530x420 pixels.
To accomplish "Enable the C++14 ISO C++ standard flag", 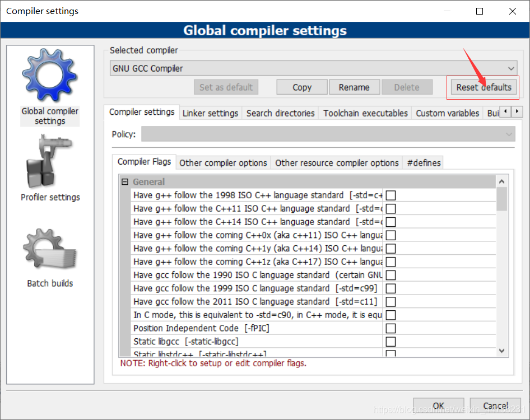I will coord(390,222).
